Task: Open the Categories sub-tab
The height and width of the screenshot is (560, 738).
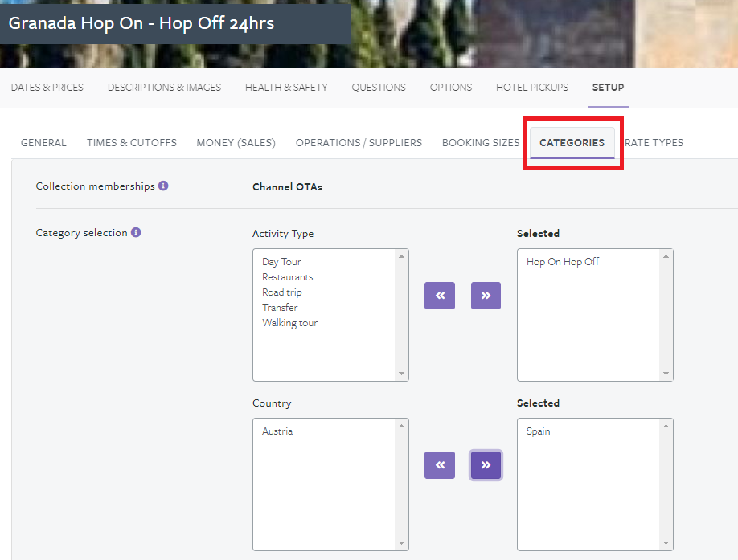Action: (572, 143)
